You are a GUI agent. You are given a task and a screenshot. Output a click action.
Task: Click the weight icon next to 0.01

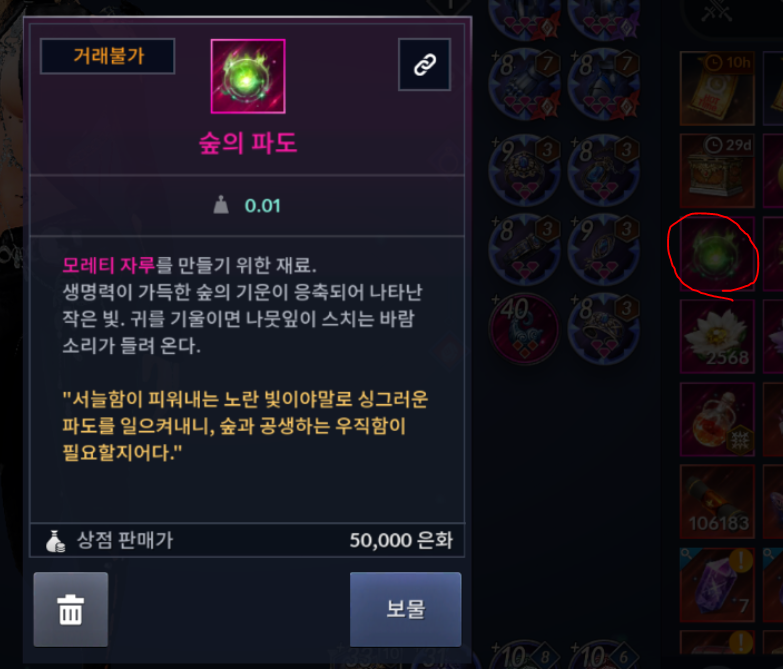click(x=221, y=205)
